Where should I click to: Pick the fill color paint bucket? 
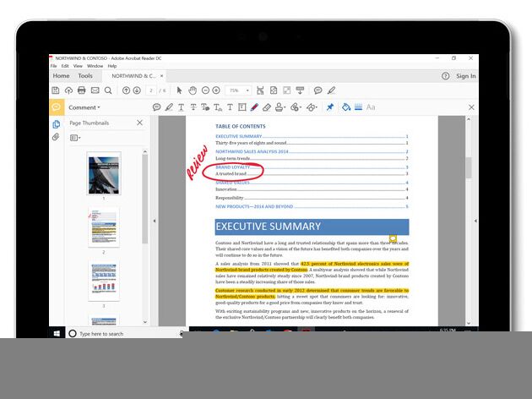point(345,107)
